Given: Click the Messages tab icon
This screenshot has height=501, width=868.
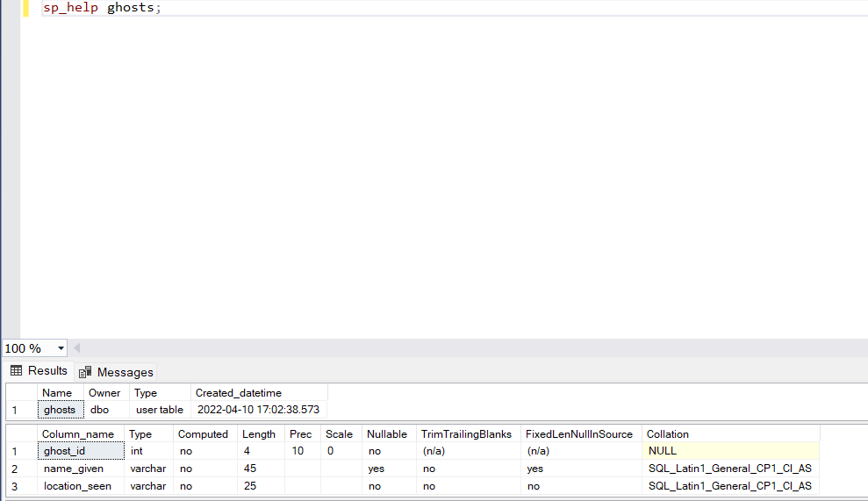Looking at the screenshot, I should [85, 372].
